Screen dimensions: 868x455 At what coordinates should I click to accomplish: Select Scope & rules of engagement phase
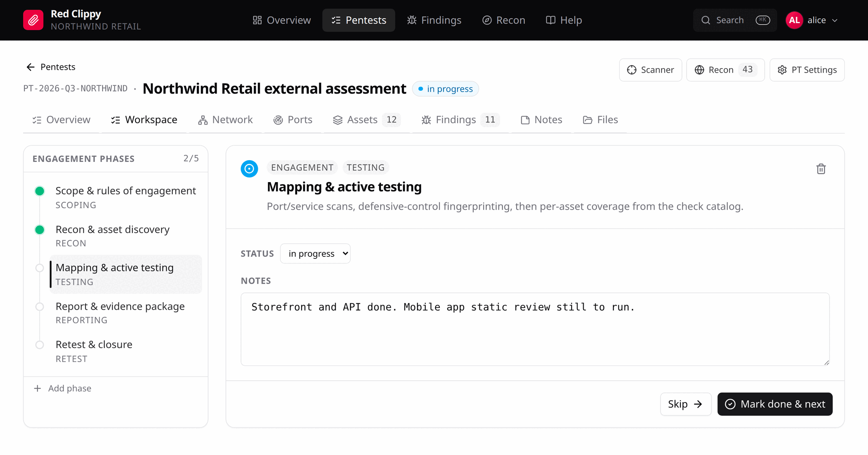pyautogui.click(x=126, y=197)
